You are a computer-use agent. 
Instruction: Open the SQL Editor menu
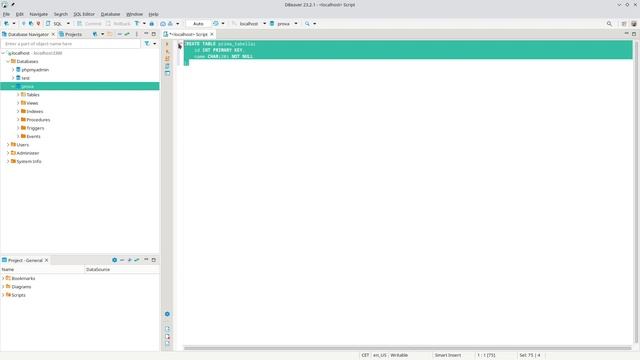pyautogui.click(x=84, y=14)
